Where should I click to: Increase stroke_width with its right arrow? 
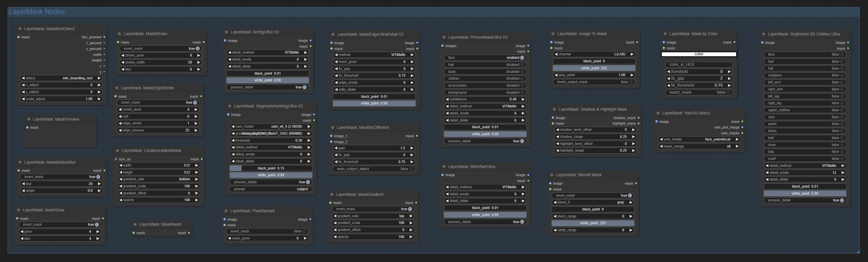coord(198,62)
